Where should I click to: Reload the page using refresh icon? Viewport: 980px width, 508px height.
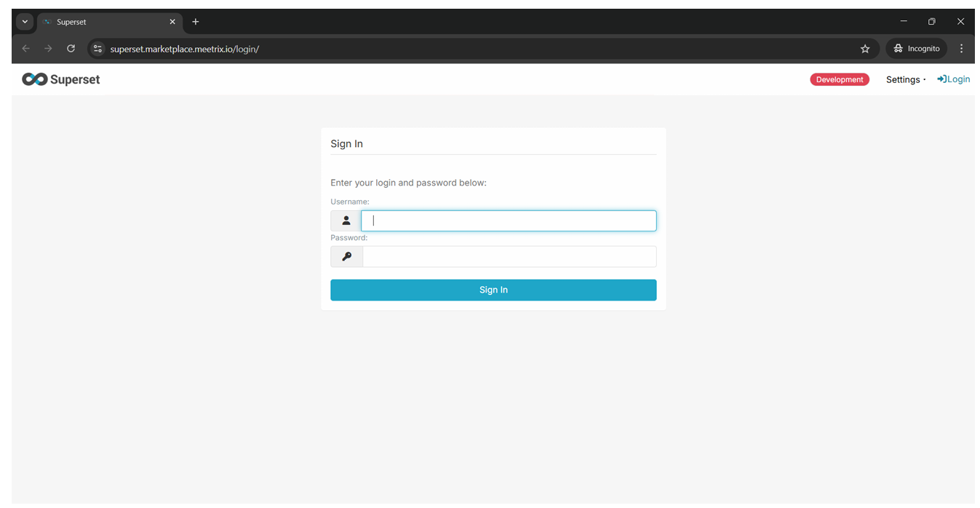click(71, 49)
